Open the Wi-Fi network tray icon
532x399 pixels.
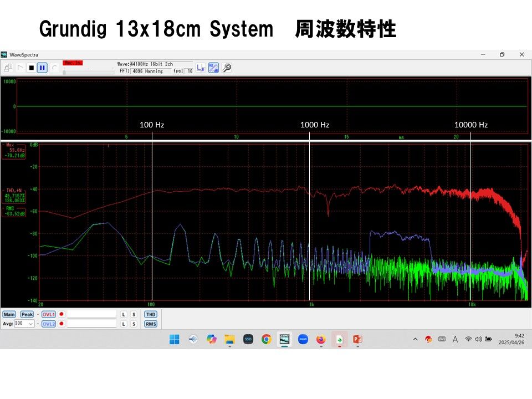pos(468,339)
